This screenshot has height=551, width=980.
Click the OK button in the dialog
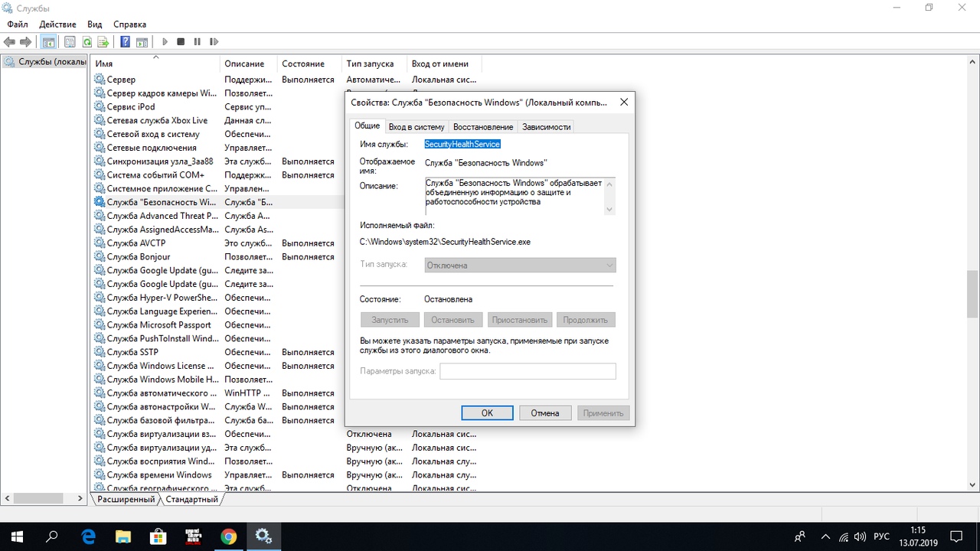pyautogui.click(x=487, y=412)
